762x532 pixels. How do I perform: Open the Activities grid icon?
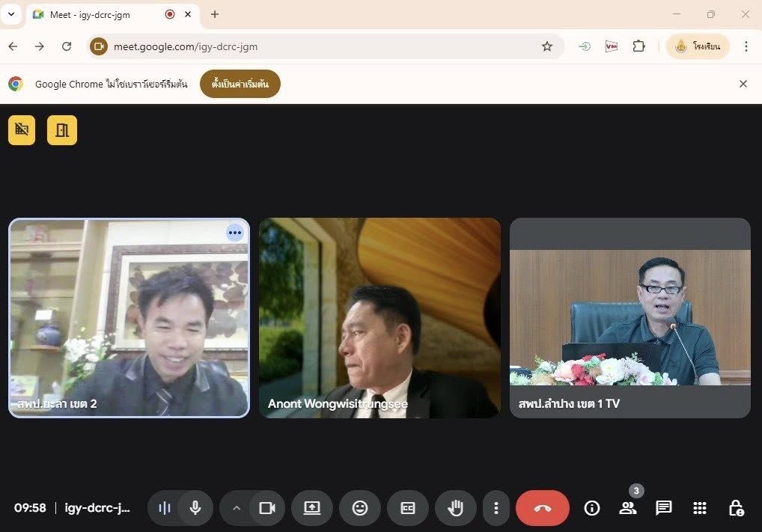700,508
